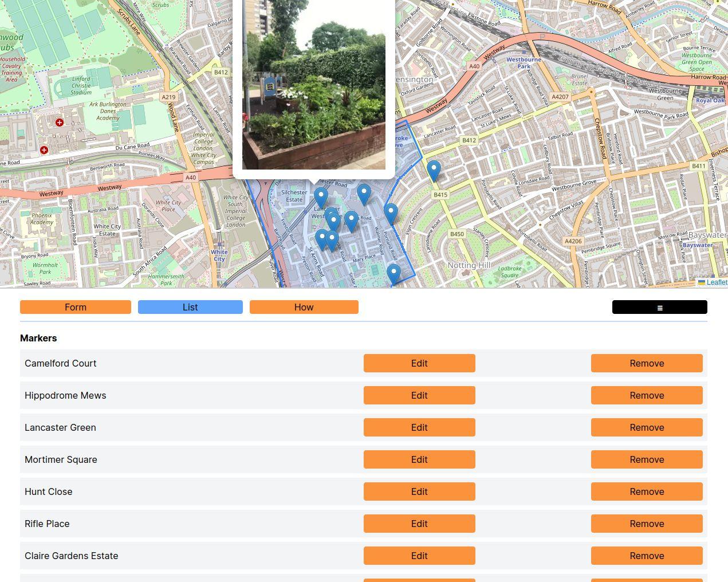This screenshot has width=728, height=582.
Task: Select the Claire Gardens Estate list entry text
Action: (72, 556)
